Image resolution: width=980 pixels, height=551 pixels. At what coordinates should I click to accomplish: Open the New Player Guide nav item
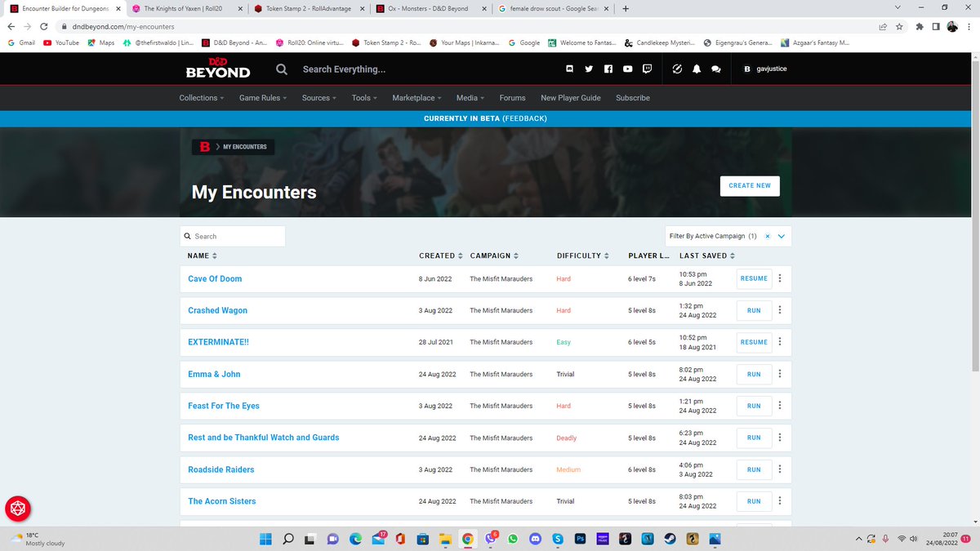(571, 98)
